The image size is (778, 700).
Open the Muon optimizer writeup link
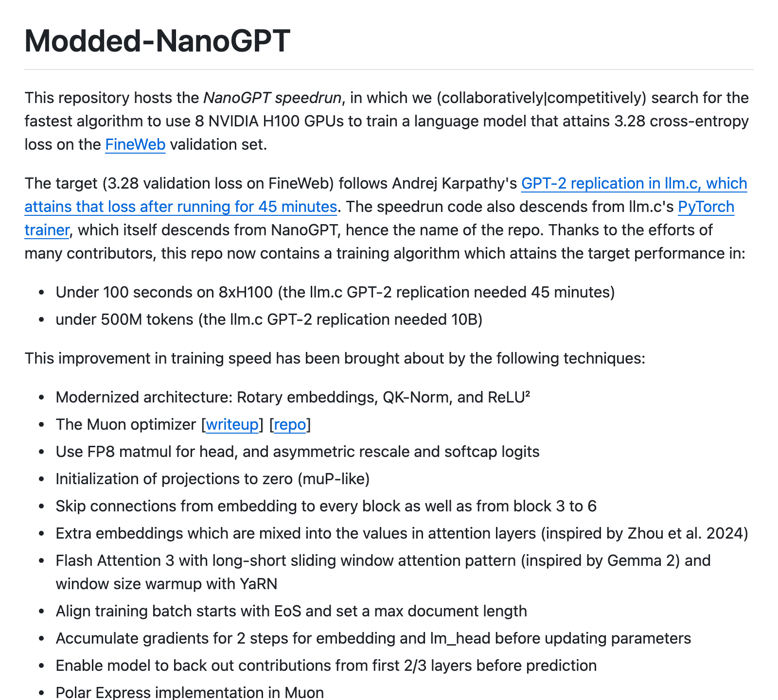[232, 425]
